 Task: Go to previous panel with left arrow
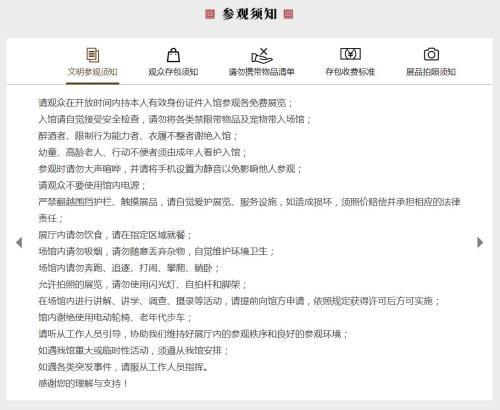coord(19,242)
